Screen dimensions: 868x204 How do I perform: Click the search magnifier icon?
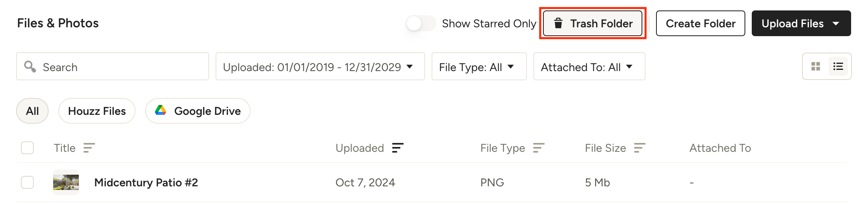[30, 67]
